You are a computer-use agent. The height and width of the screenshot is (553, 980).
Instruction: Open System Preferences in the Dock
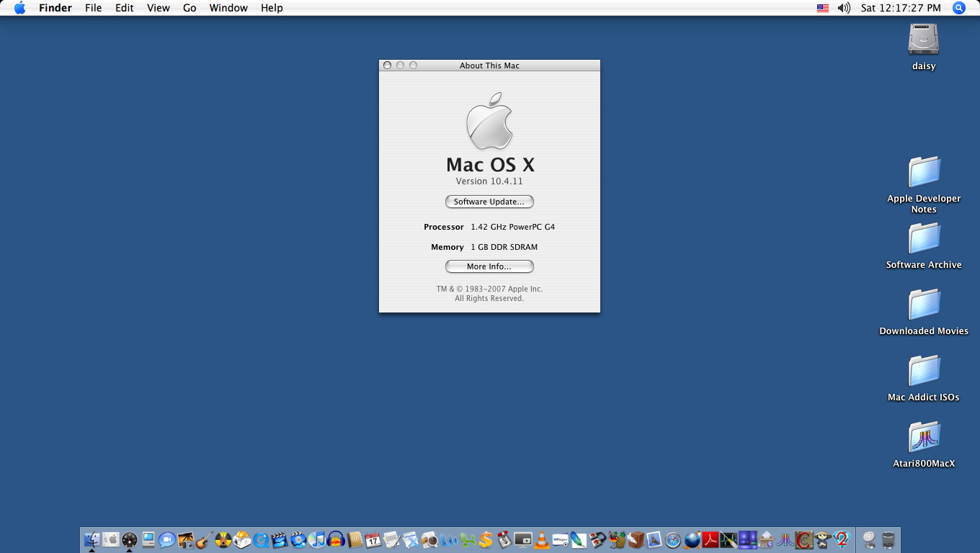(x=111, y=539)
